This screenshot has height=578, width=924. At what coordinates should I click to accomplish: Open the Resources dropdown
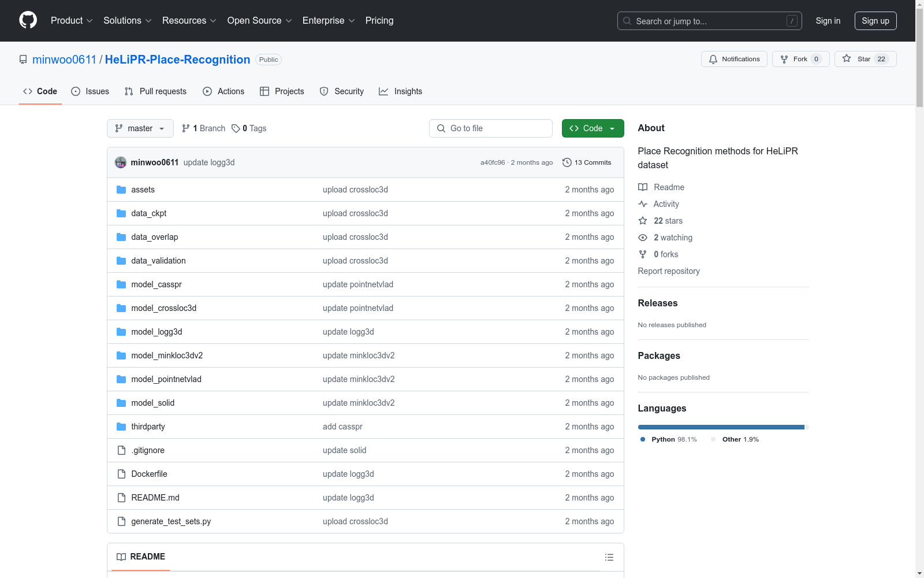point(189,21)
